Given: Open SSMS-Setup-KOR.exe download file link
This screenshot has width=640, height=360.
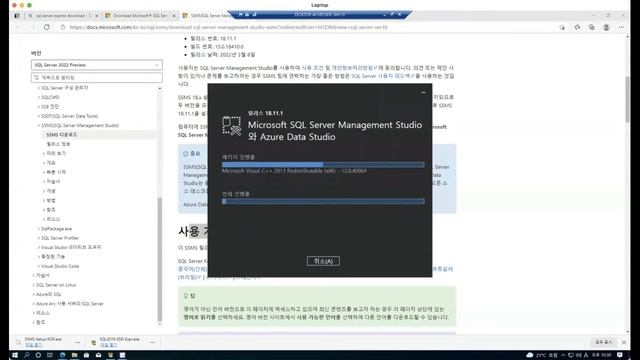Looking at the screenshot, I should pos(33,345).
